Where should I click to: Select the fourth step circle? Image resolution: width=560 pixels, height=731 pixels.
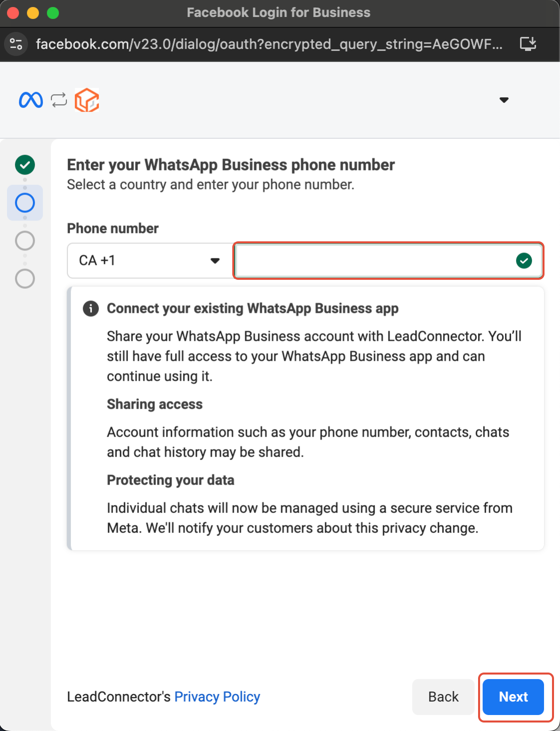pos(25,278)
